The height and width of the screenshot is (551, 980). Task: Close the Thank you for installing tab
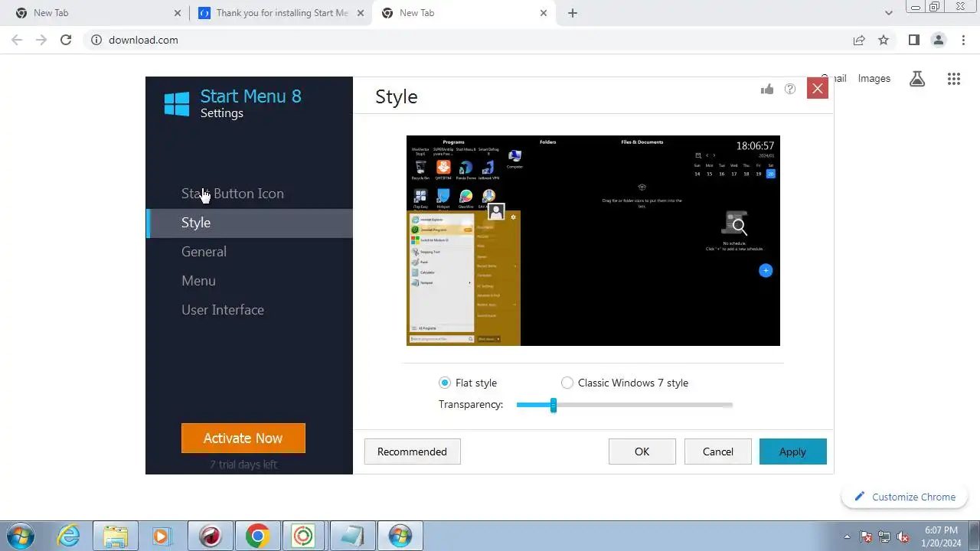click(x=361, y=13)
